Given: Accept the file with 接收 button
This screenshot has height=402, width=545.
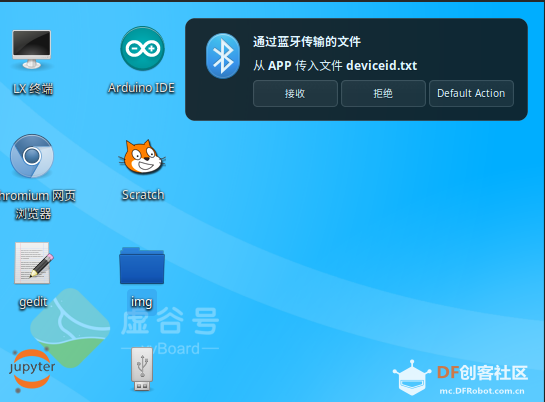Looking at the screenshot, I should 295,93.
